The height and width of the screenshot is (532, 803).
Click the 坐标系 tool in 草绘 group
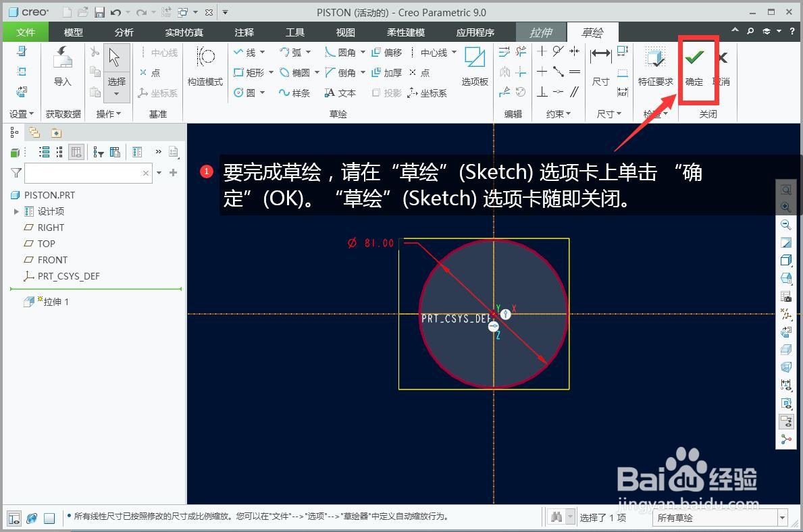427,92
